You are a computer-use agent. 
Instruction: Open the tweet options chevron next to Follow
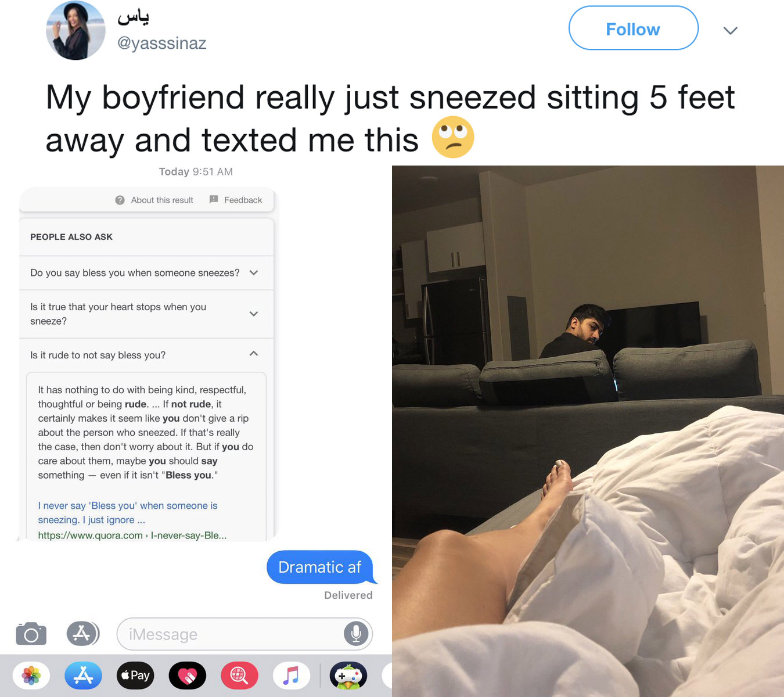coord(731,30)
